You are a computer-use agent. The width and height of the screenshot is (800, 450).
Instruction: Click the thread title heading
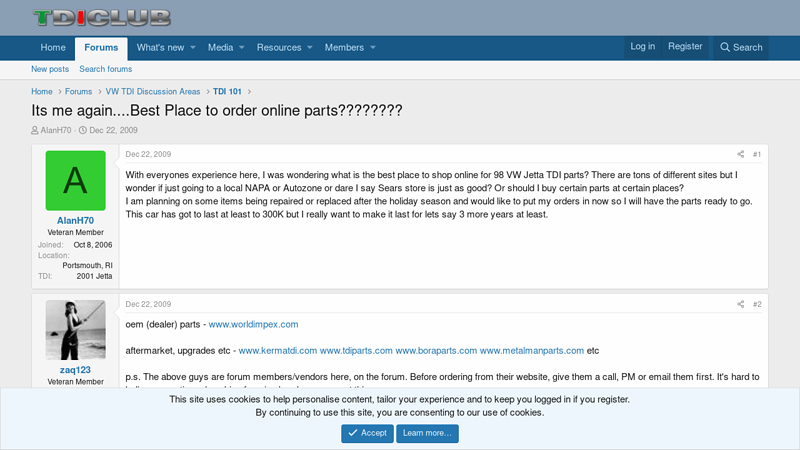click(217, 110)
